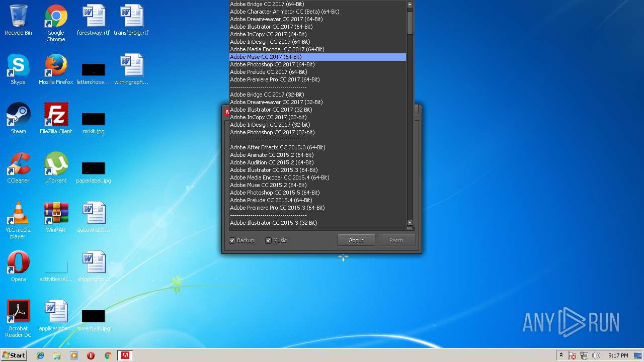Select Adobe Bridge CC 2017 (32-Bit)
The width and height of the screenshot is (644, 362).
coord(317,95)
